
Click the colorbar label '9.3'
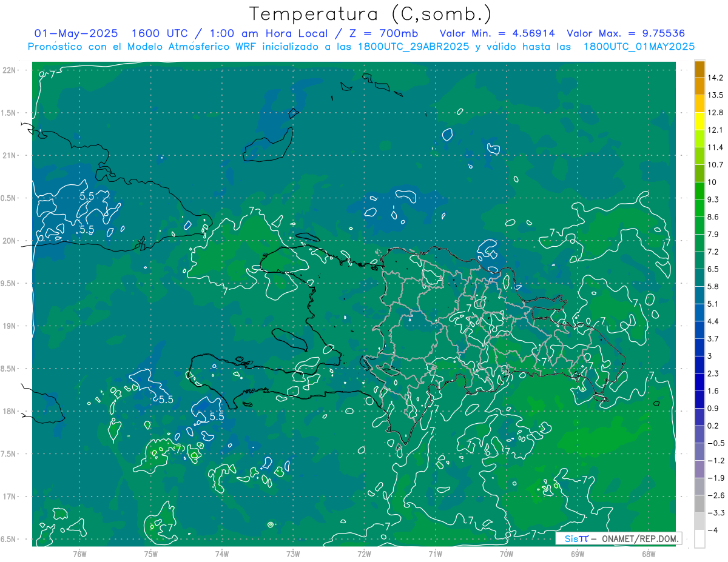713,199
